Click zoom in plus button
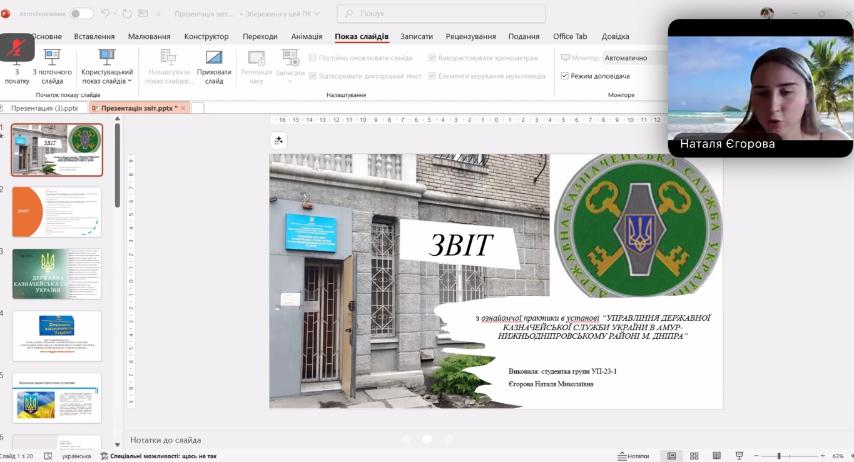Screen dimensions: 854x462 pyautogui.click(x=822, y=456)
